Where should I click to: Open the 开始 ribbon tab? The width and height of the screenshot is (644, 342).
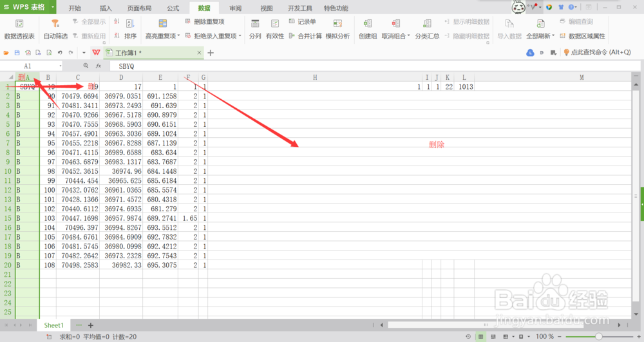click(x=75, y=8)
